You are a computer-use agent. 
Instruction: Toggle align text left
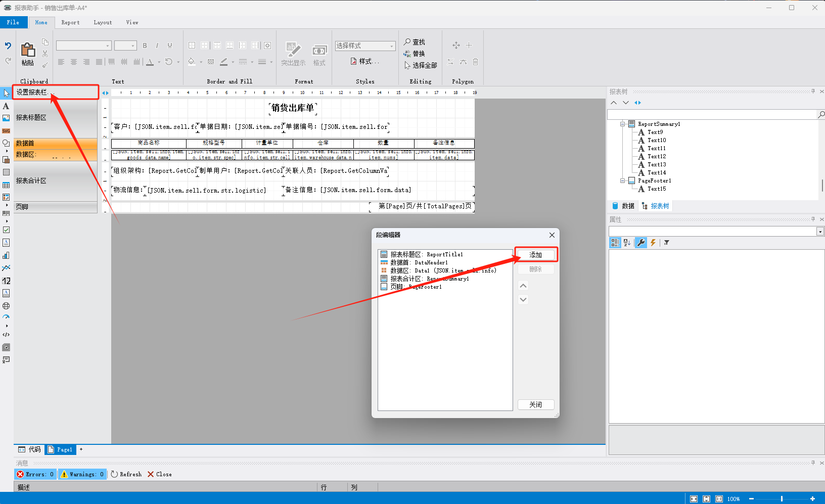[x=61, y=62]
